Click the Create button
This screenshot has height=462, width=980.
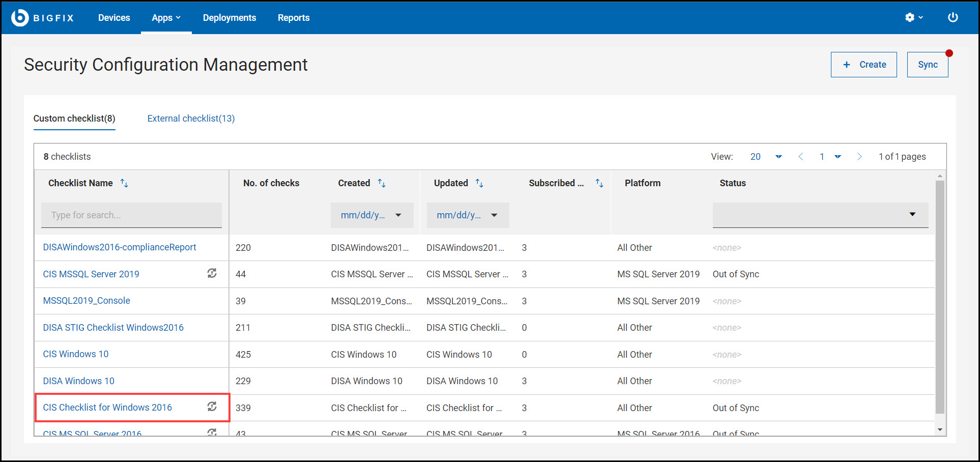click(863, 65)
